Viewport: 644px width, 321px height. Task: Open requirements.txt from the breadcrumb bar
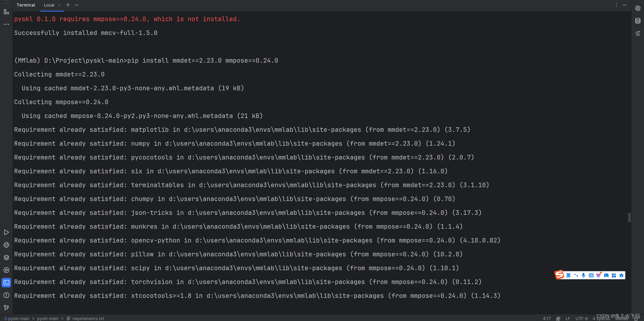(88, 318)
